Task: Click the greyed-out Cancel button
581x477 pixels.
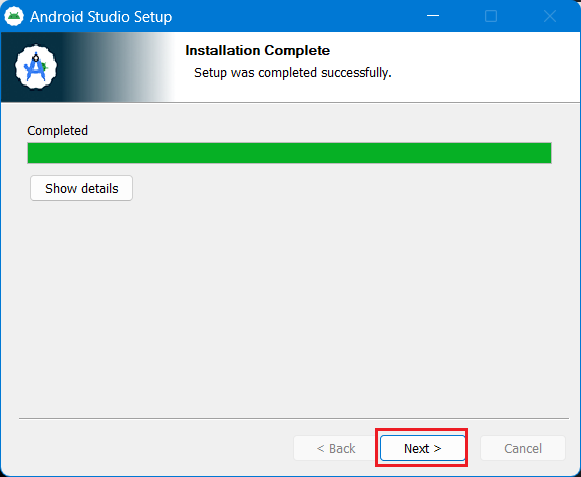Action: (523, 448)
